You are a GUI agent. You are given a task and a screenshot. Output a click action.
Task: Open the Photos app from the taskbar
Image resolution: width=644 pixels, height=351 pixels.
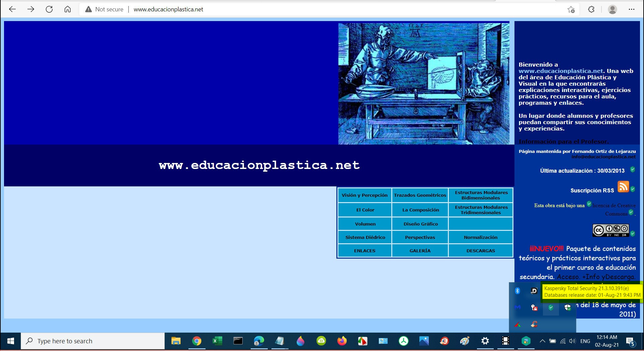pos(424,341)
